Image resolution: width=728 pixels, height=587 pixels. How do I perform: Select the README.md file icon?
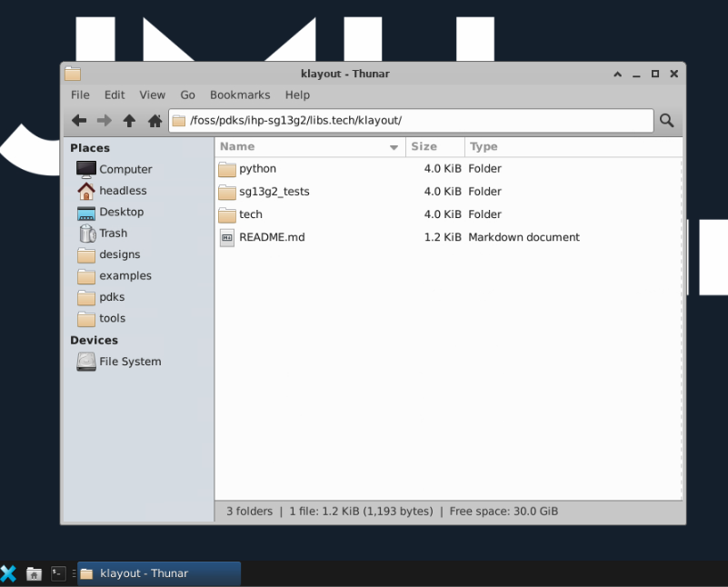[x=227, y=237]
